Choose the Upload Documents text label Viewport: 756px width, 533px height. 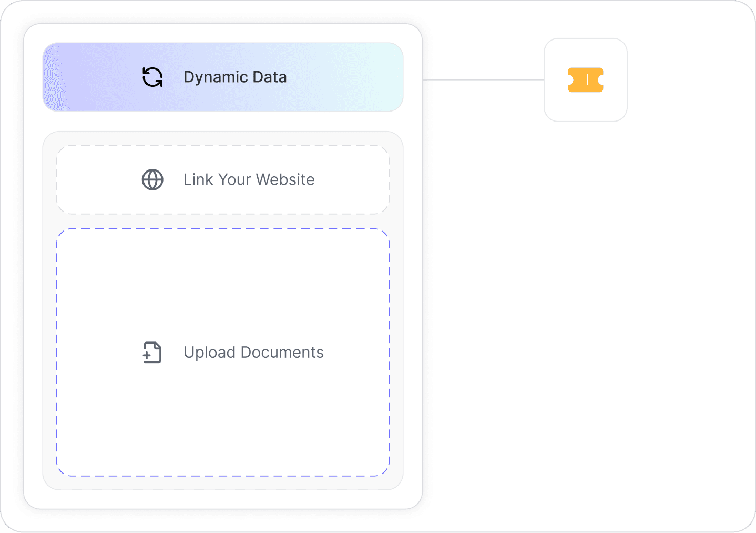pos(253,353)
